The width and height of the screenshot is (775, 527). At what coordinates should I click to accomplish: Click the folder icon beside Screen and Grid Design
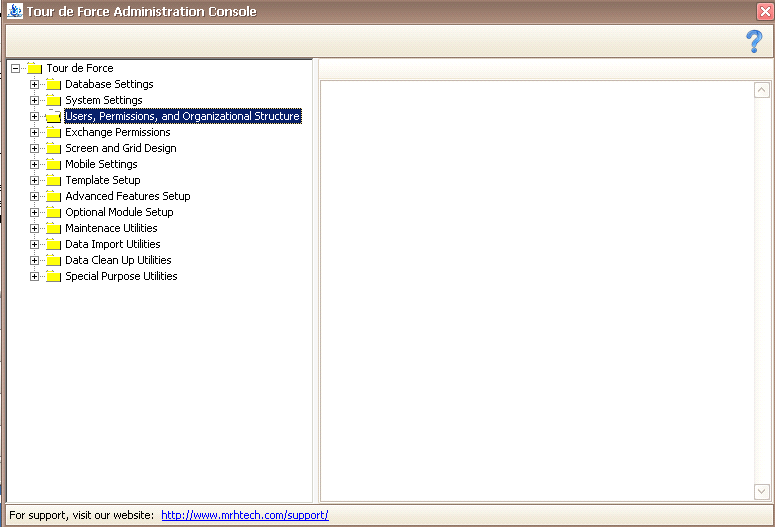pyautogui.click(x=53, y=148)
